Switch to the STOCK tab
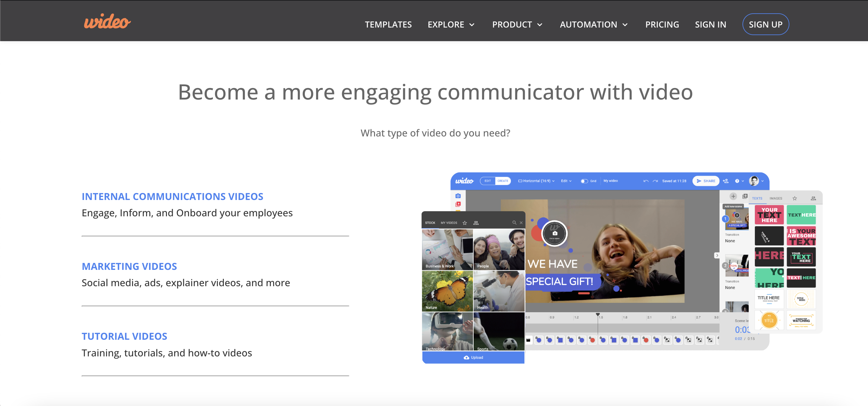This screenshot has height=406, width=868. (x=430, y=223)
